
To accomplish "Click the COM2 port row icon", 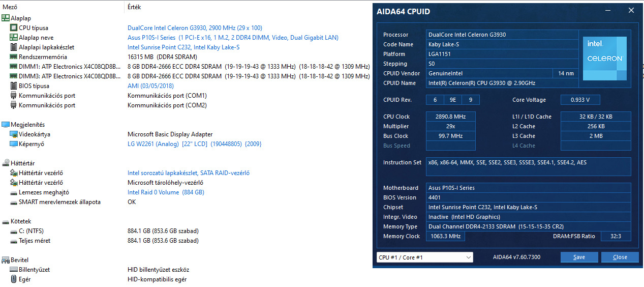I will pos(14,105).
